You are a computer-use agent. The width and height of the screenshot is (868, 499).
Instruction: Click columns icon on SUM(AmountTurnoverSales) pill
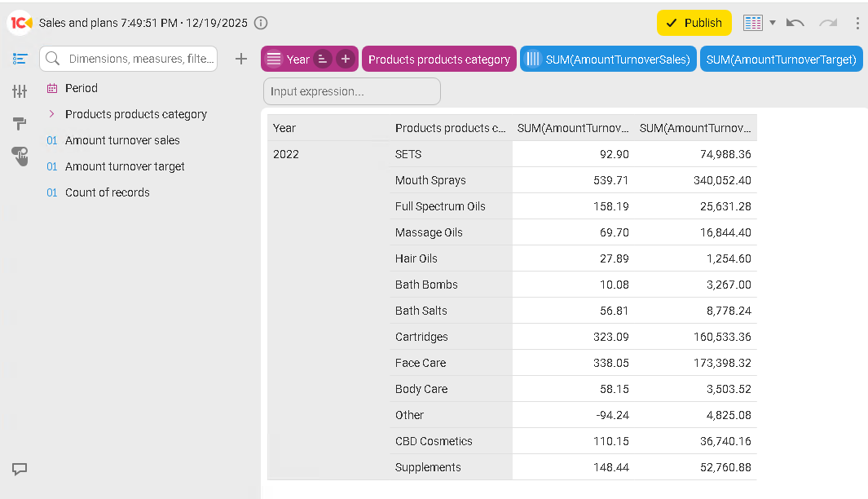(533, 59)
